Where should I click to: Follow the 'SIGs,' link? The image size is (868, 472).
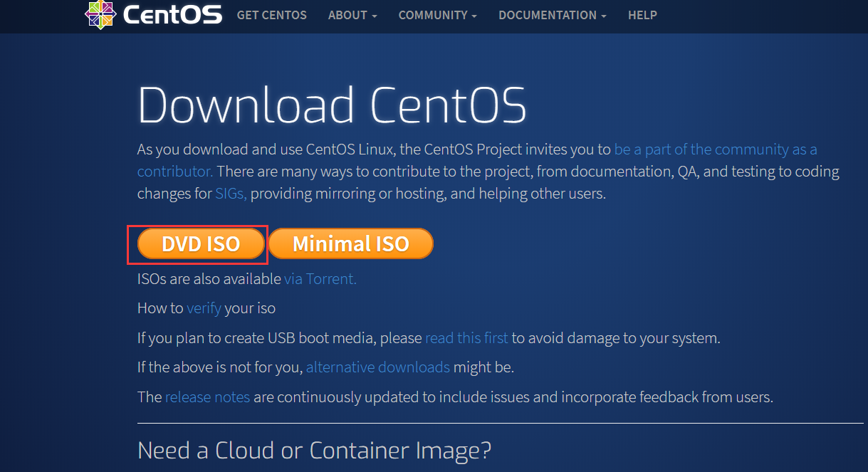[231, 193]
